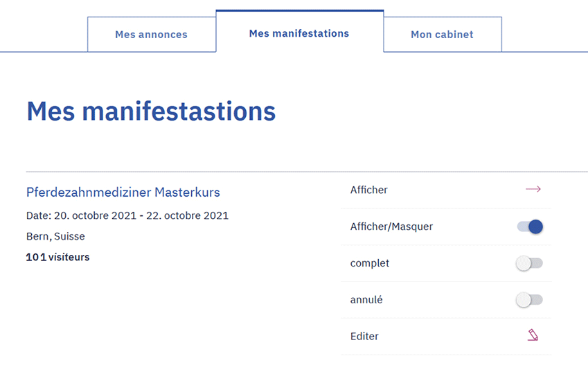Image resolution: width=588 pixels, height=365 pixels.
Task: Toggle the annulé switch on
Action: tap(530, 300)
